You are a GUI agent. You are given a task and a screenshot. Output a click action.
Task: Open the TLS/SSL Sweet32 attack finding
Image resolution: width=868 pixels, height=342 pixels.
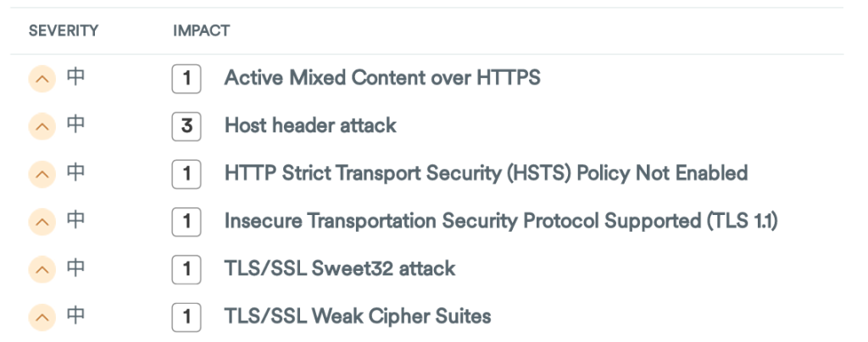(x=340, y=269)
